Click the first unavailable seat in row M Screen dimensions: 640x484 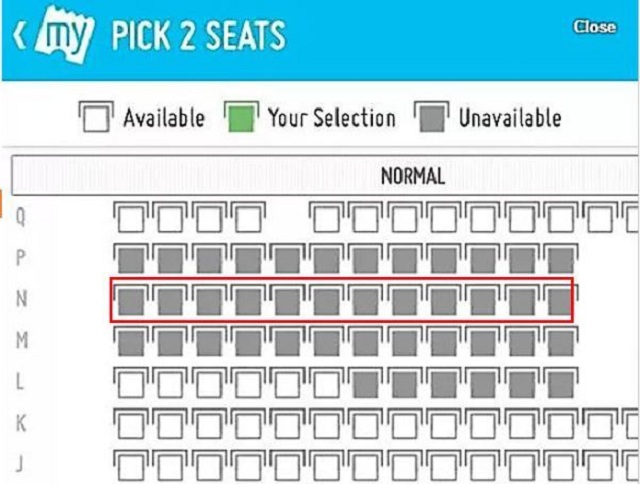(x=130, y=342)
